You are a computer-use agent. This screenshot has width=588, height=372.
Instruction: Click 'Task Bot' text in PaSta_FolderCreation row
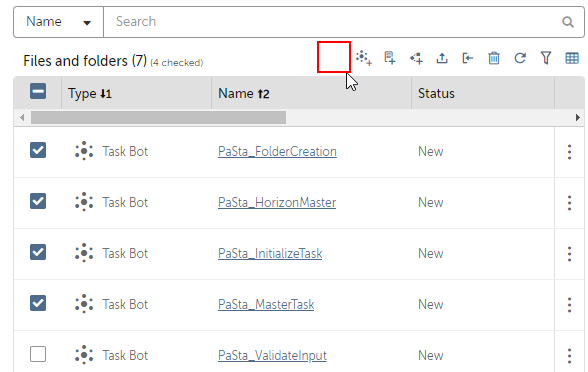125,152
